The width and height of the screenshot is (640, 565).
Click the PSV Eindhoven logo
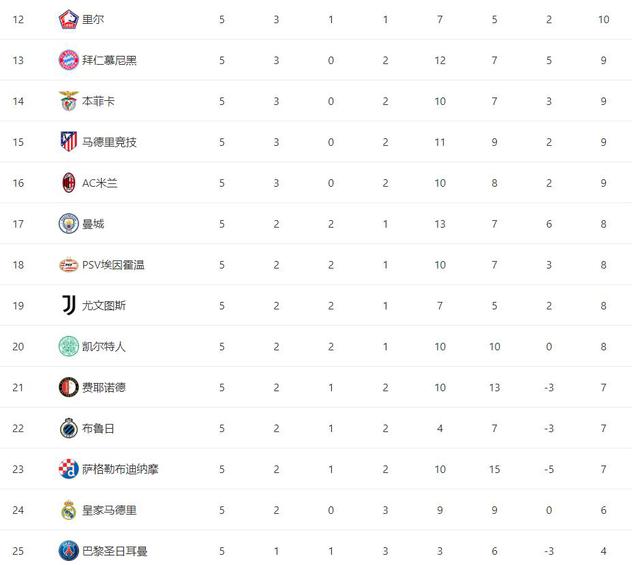pyautogui.click(x=68, y=265)
